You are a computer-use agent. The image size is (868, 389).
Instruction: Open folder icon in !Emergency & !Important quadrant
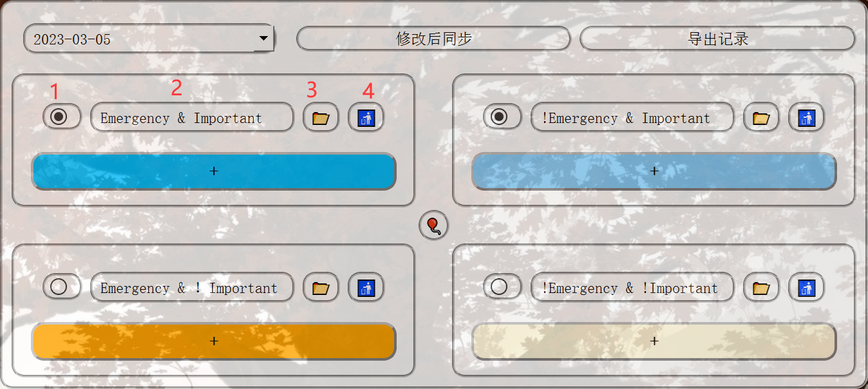pyautogui.click(x=761, y=288)
